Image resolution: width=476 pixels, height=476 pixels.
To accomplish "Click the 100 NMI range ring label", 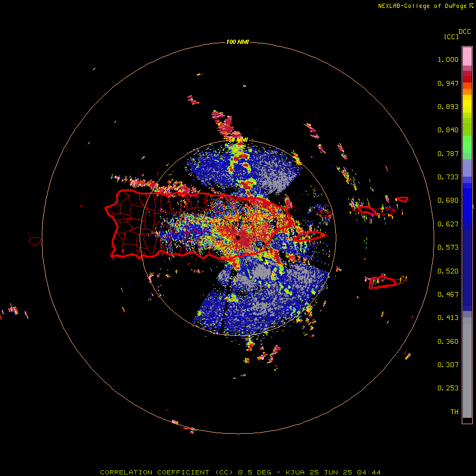I will (x=237, y=42).
